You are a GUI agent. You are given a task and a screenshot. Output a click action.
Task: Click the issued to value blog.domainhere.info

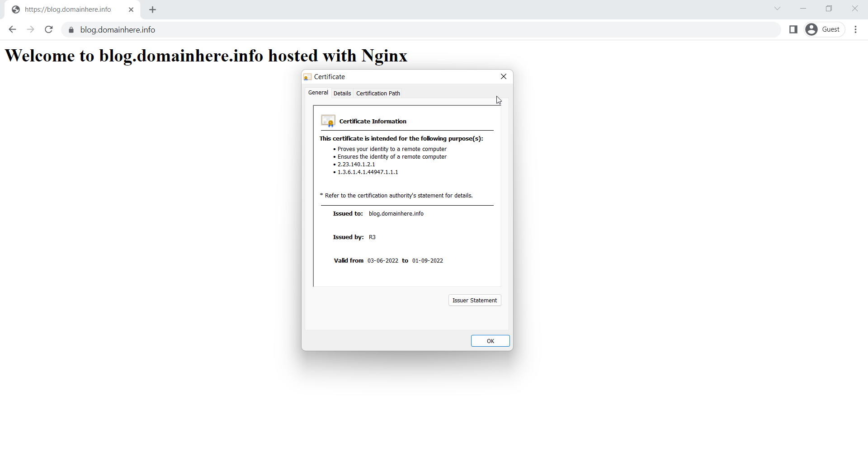(x=396, y=214)
